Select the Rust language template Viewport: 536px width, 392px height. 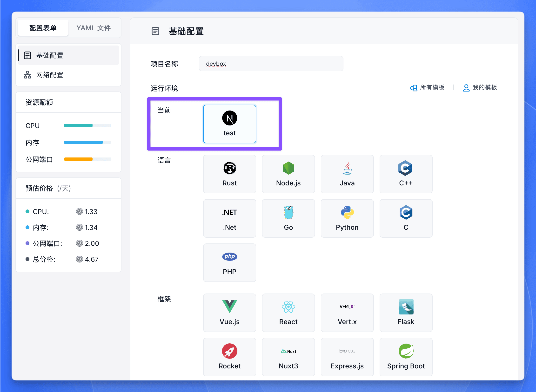pos(229,174)
